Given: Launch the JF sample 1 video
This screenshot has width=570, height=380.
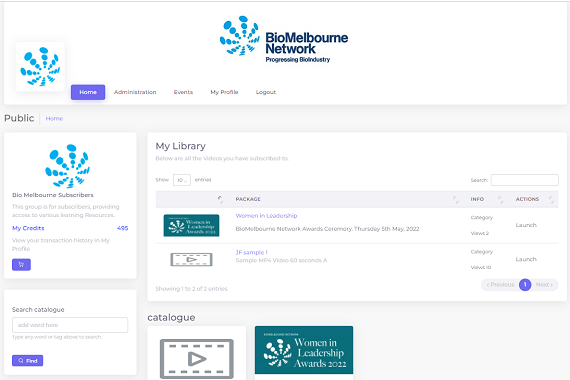Looking at the screenshot, I should coord(526,259).
